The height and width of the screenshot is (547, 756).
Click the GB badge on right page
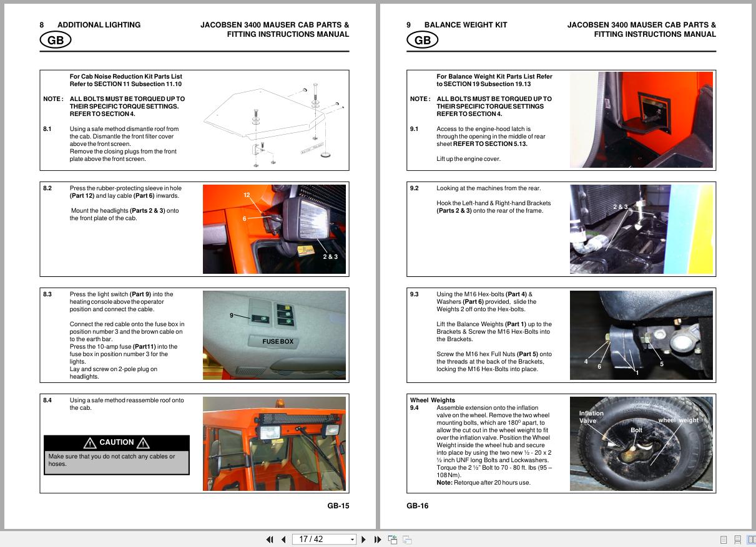[x=422, y=40]
